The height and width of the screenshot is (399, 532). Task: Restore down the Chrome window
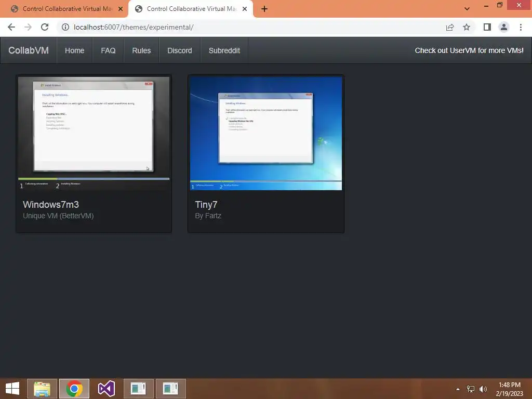pyautogui.click(x=499, y=5)
